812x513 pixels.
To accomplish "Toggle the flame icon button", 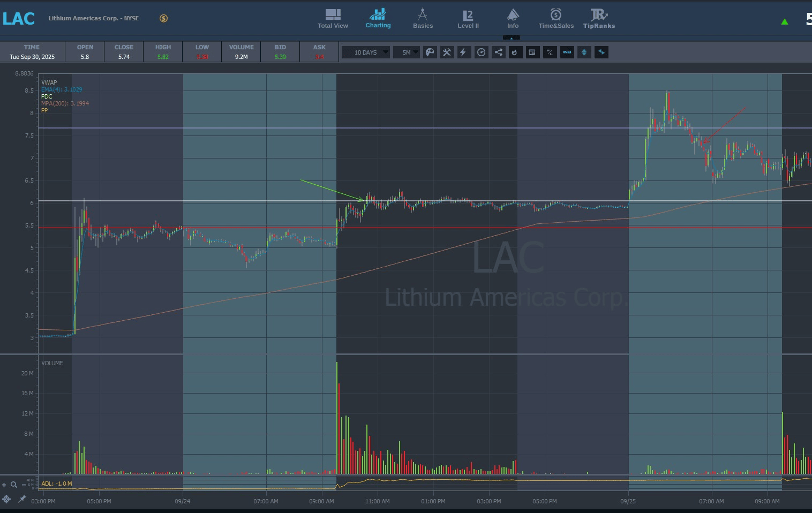I will pos(515,52).
